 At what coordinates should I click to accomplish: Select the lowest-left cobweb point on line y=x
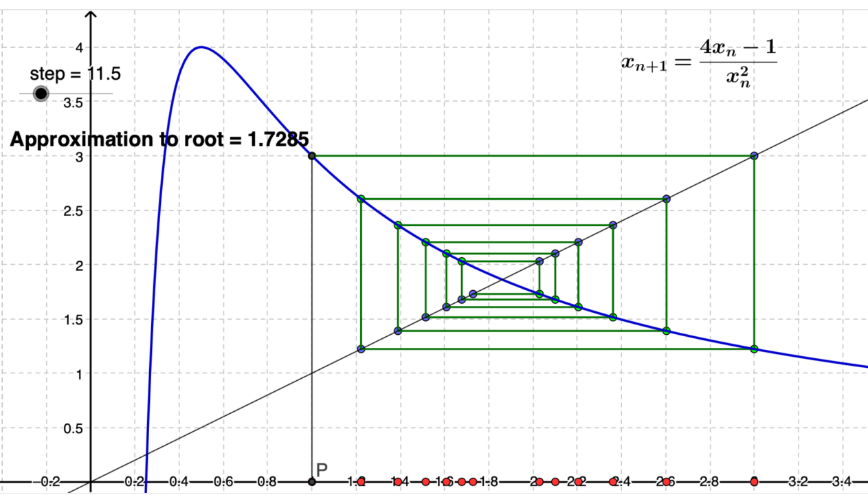click(x=361, y=349)
